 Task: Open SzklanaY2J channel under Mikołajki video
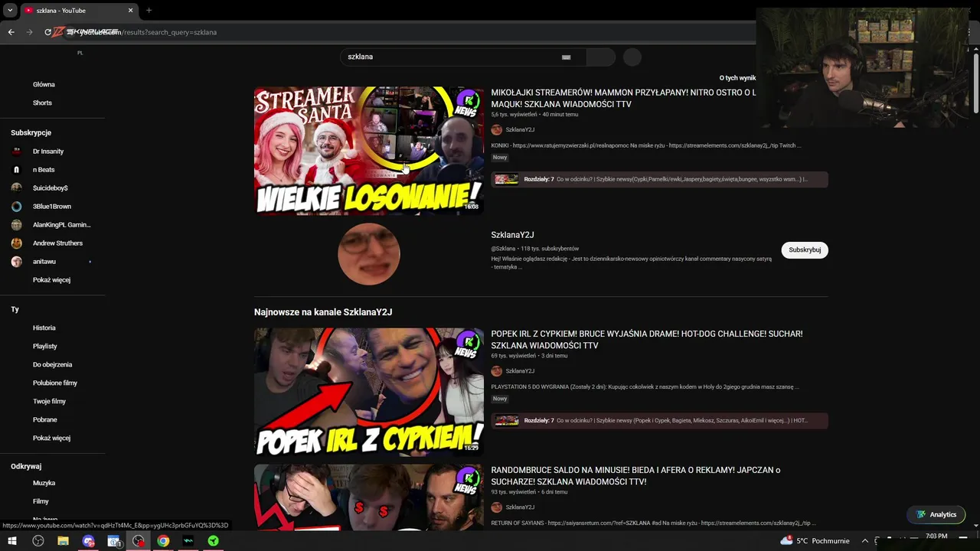520,130
